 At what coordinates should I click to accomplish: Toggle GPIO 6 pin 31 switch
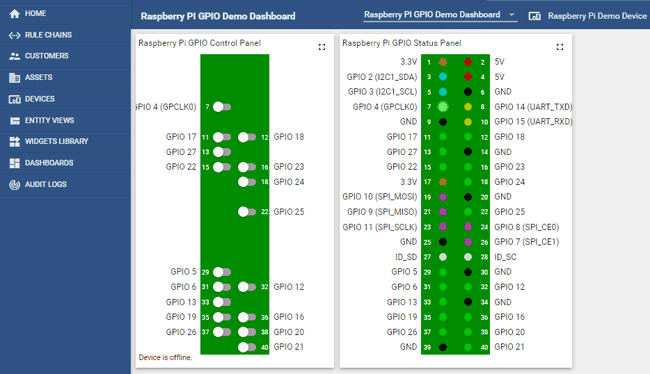pos(222,287)
